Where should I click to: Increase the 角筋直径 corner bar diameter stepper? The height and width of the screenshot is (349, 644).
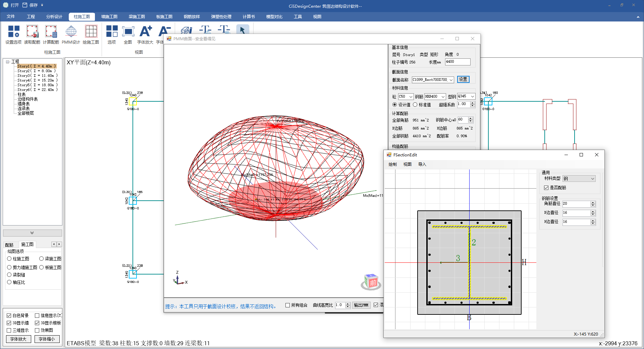coord(593,202)
